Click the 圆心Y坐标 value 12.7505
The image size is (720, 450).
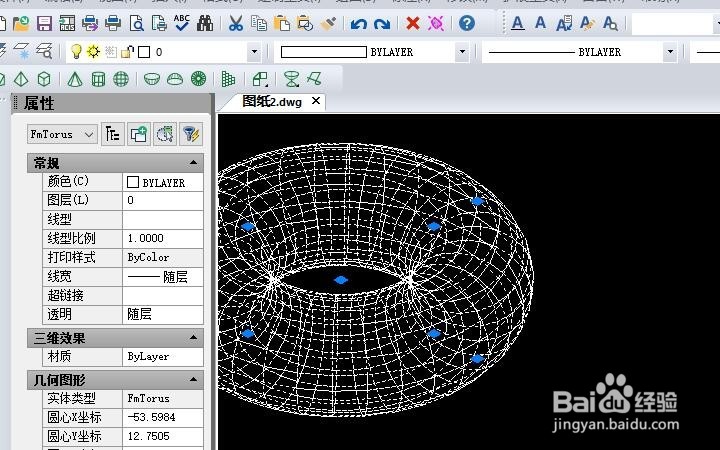click(x=163, y=436)
